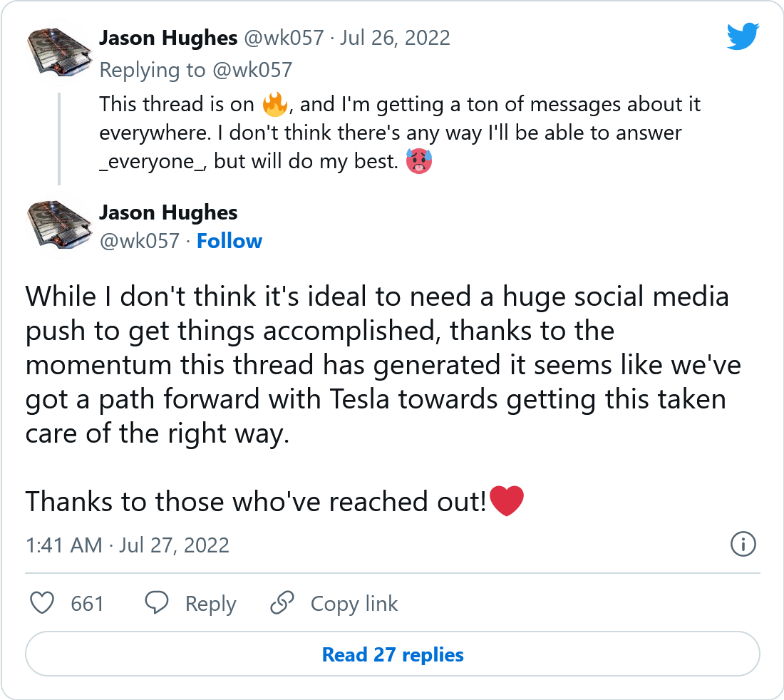
Task: Follow the @wk057 account
Action: [229, 241]
